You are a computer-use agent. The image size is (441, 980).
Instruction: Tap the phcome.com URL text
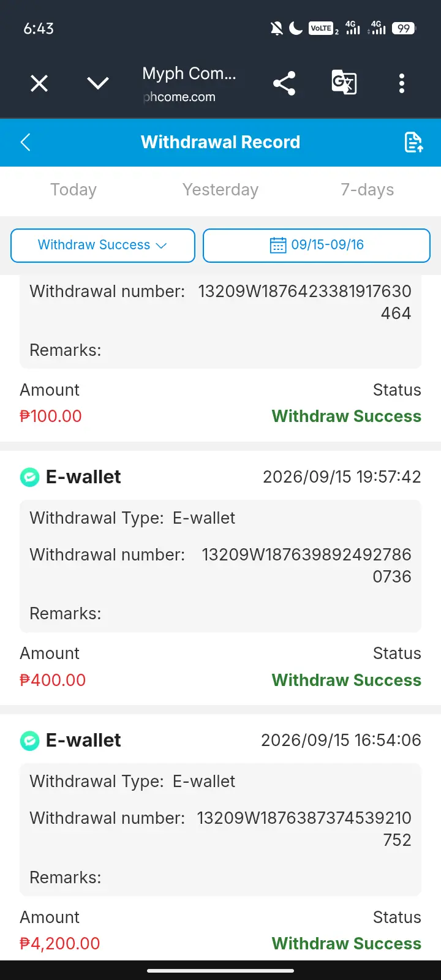point(179,97)
